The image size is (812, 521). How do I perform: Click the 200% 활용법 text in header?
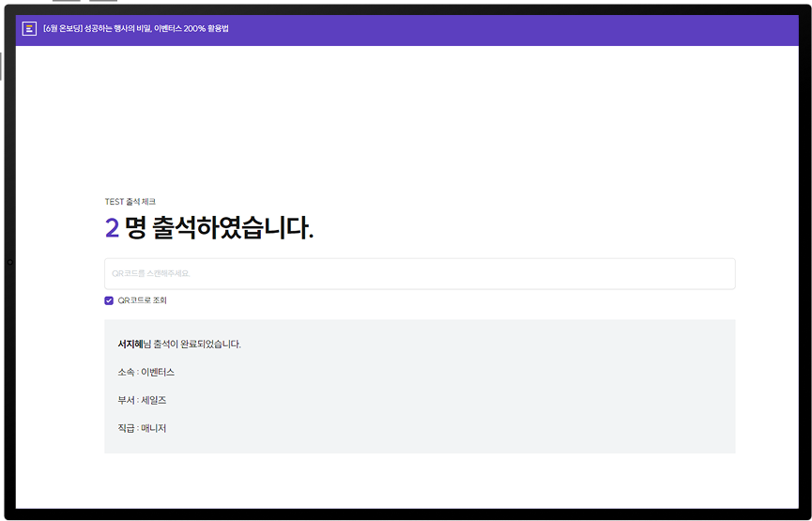pos(207,28)
